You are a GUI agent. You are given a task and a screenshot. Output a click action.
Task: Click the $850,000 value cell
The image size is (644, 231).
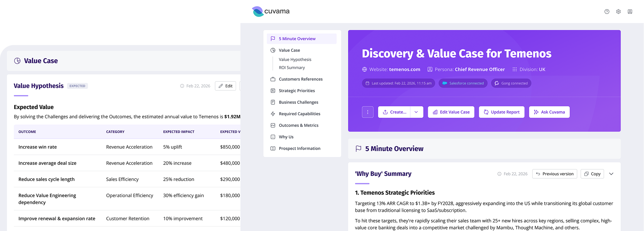tap(230, 147)
